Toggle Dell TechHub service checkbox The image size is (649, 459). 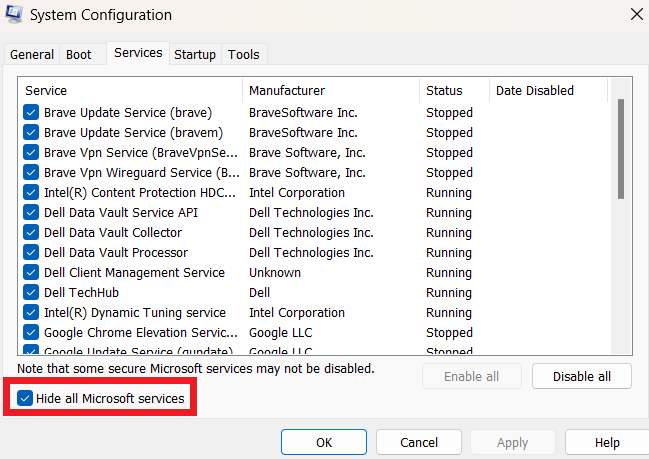(31, 292)
